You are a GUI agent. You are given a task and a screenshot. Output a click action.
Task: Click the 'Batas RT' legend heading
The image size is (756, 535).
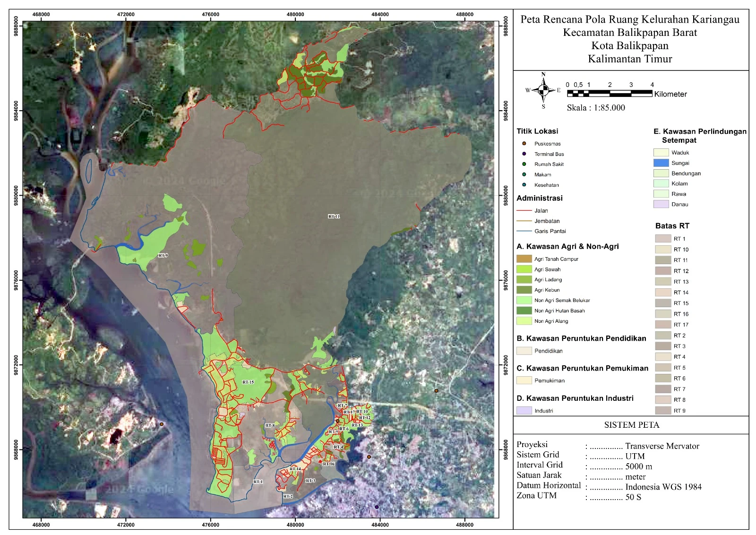pyautogui.click(x=672, y=226)
